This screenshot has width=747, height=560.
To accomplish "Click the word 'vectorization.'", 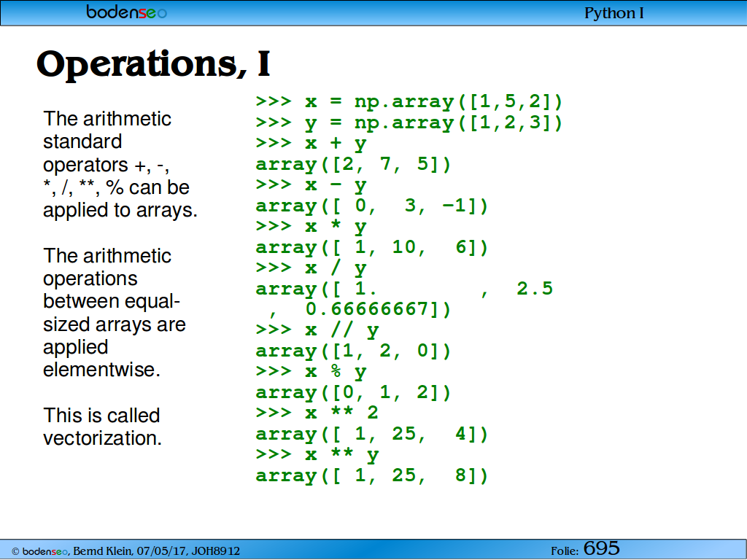I will pos(102,438).
